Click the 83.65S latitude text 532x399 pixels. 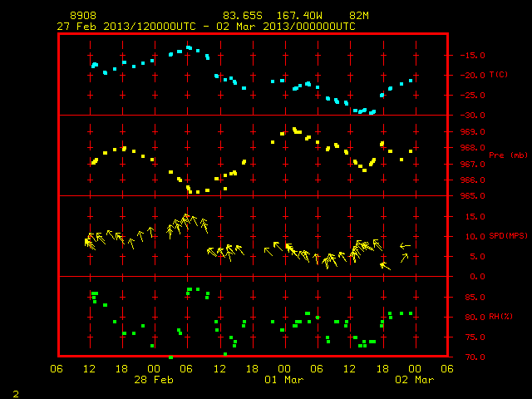(x=243, y=16)
